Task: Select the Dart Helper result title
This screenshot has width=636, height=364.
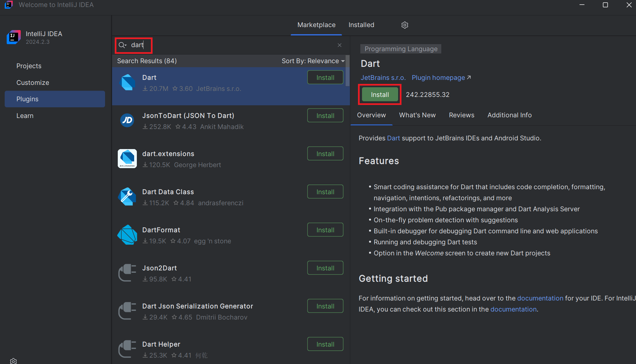Action: pos(161,344)
